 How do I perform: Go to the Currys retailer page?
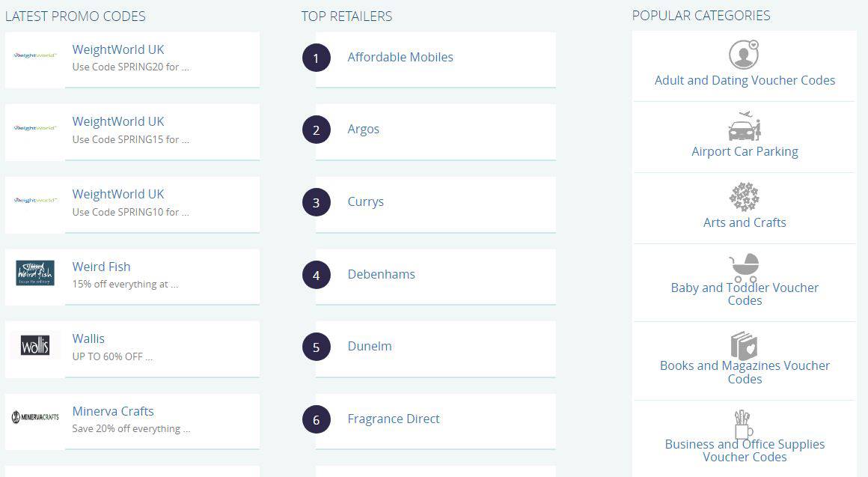pyautogui.click(x=366, y=201)
